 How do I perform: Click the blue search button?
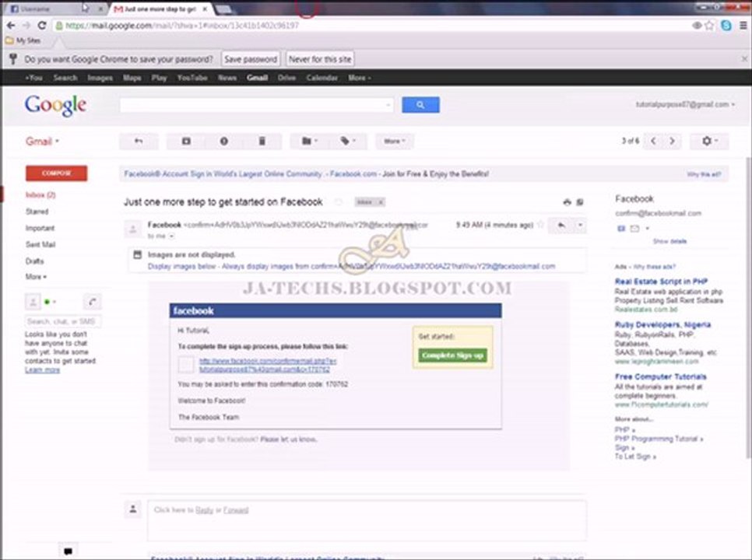420,105
